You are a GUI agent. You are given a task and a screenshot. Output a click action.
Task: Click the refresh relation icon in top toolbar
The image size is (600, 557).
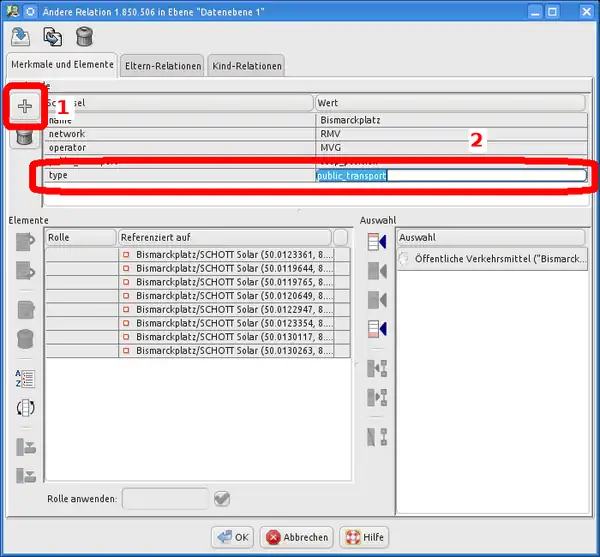[x=52, y=36]
